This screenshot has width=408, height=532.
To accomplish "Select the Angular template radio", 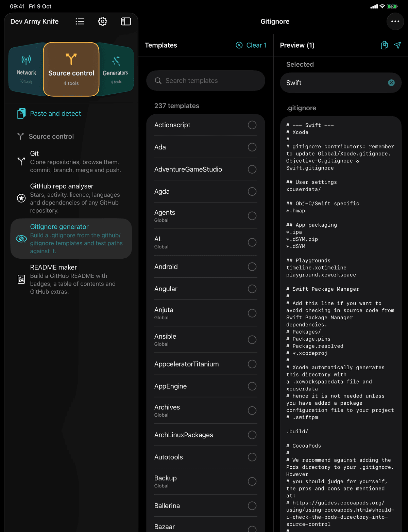I will 252,289.
